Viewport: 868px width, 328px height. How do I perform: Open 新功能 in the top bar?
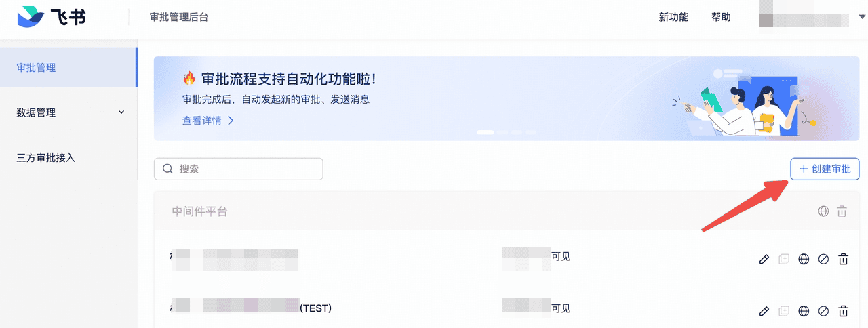[673, 17]
